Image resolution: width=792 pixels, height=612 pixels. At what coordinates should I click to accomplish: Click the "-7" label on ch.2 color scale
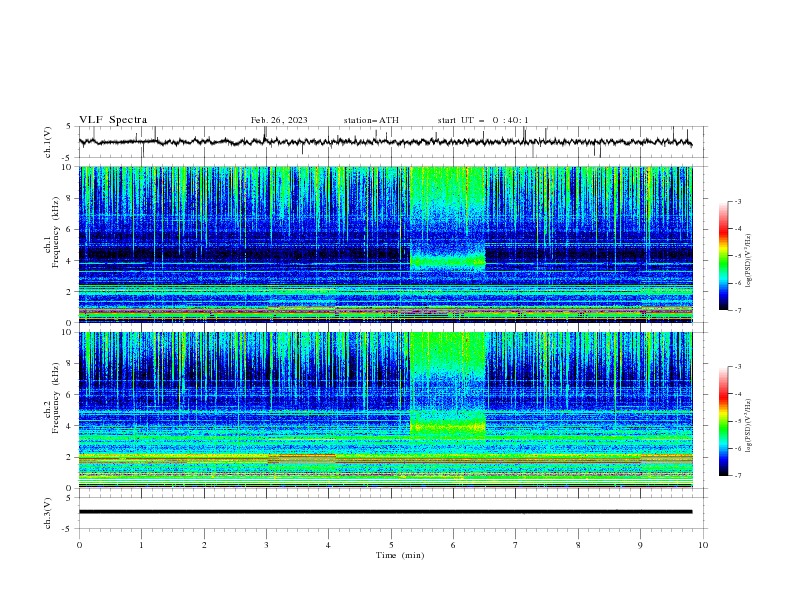[737, 475]
